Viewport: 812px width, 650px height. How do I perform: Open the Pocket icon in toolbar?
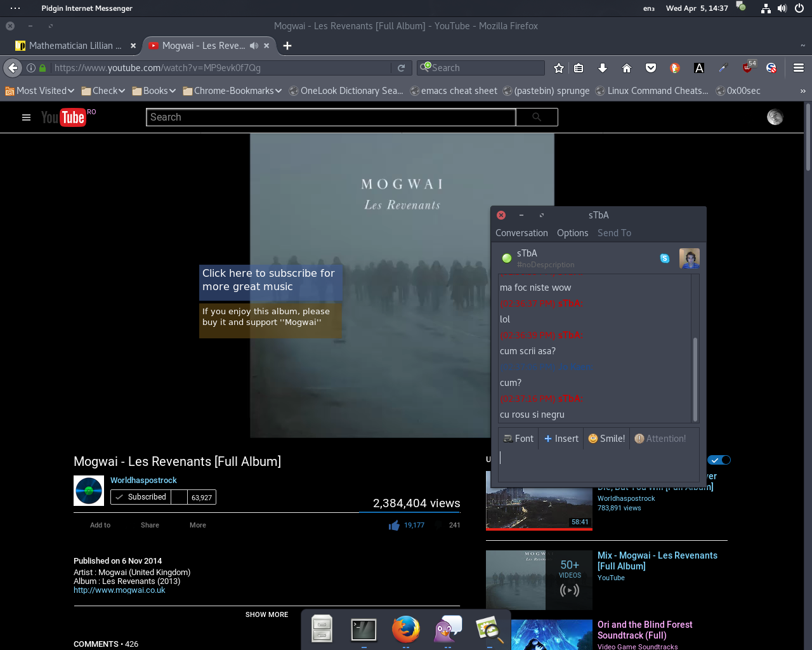pyautogui.click(x=651, y=68)
